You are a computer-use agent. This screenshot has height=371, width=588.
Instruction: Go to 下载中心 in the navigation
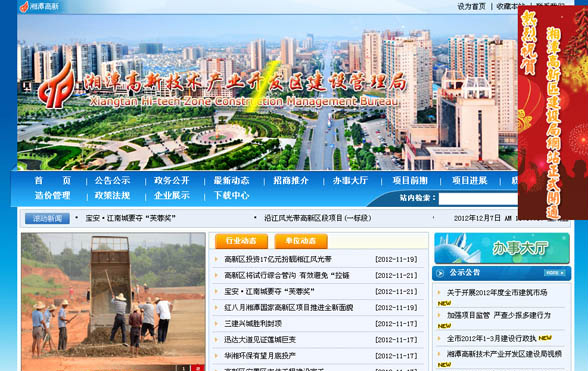(231, 195)
